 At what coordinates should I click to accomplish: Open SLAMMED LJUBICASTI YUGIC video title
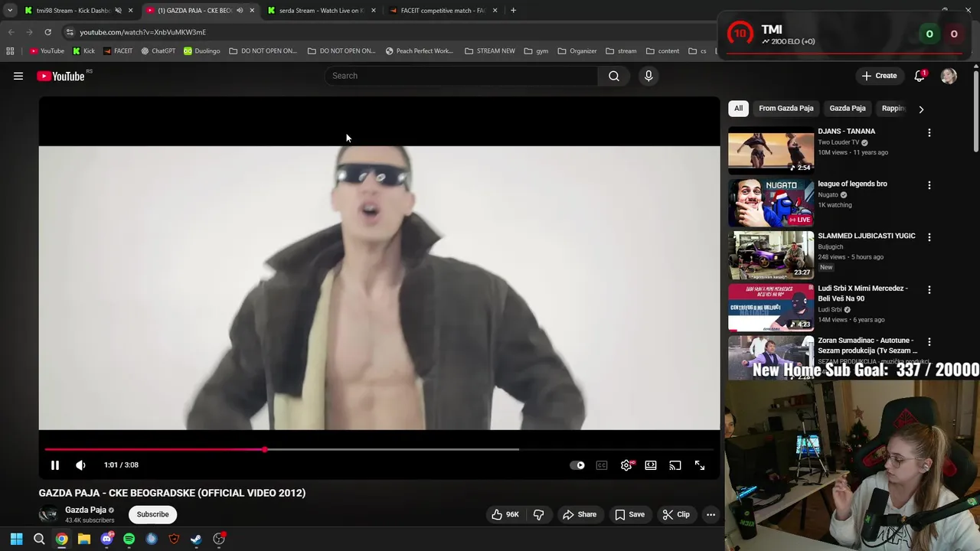pyautogui.click(x=867, y=236)
